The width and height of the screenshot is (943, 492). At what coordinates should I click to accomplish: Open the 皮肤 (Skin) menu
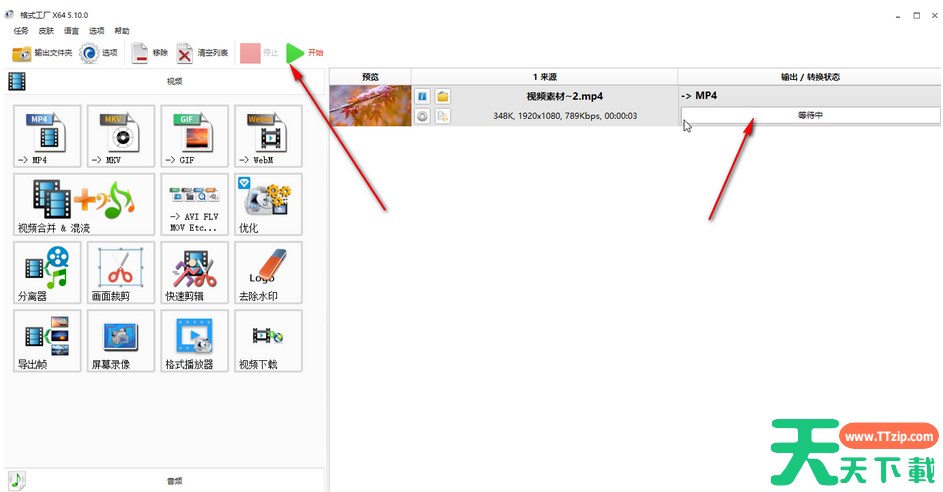[46, 31]
